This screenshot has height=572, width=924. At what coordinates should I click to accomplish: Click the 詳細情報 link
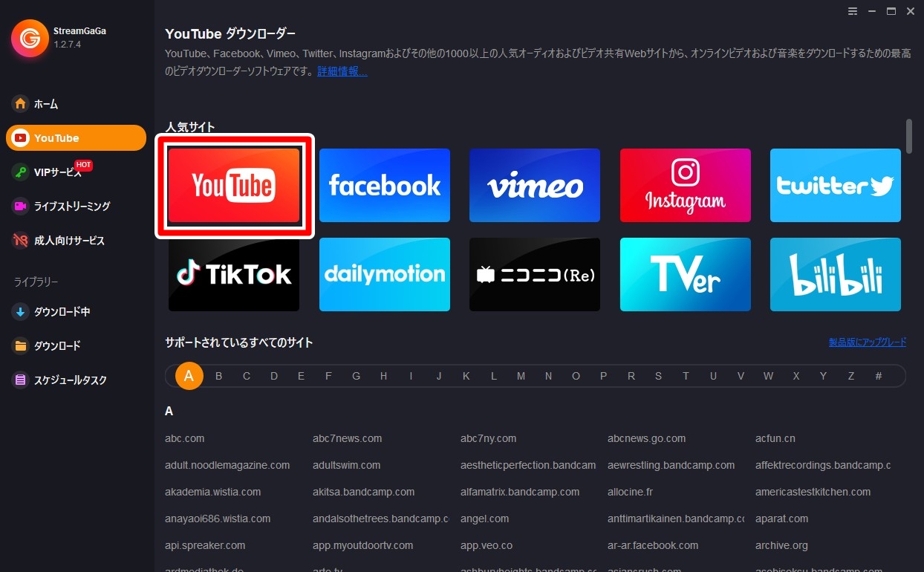point(342,71)
